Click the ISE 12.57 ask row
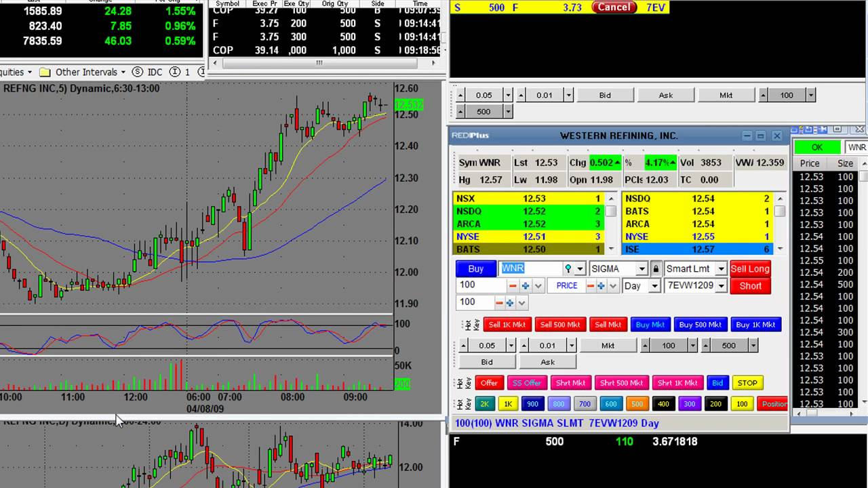Screen dimensions: 868x488 point(697,249)
